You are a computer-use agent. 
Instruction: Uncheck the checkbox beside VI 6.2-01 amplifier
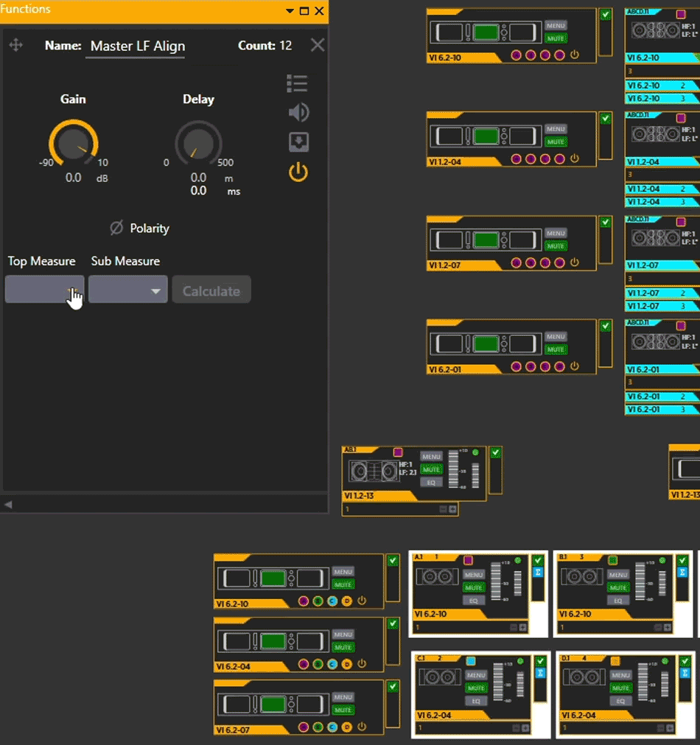pos(606,326)
